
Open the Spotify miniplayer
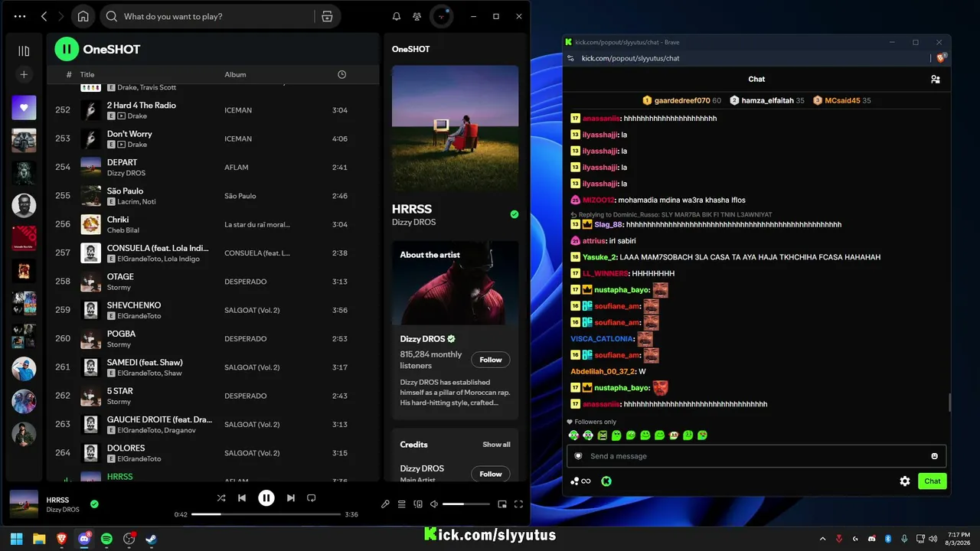[502, 504]
